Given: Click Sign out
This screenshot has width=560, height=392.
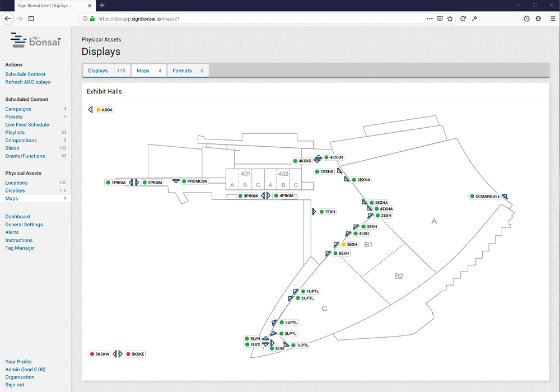Looking at the screenshot, I should 15,385.
